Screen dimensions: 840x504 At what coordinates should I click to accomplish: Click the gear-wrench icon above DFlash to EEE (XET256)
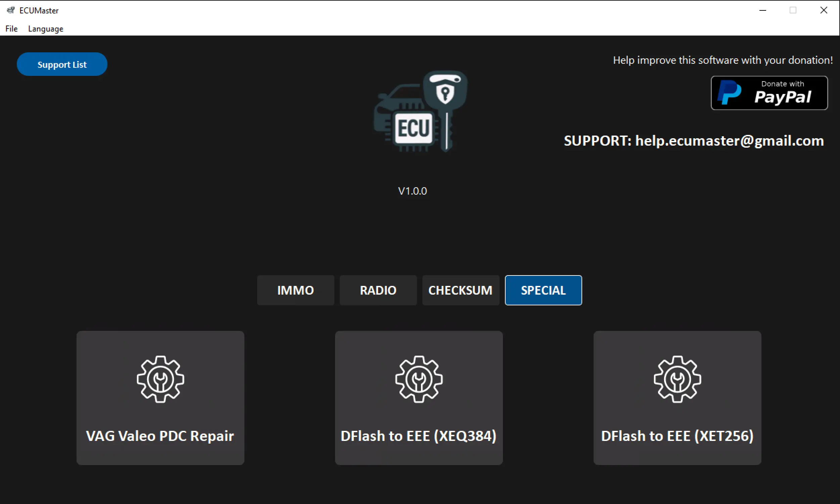[677, 379]
